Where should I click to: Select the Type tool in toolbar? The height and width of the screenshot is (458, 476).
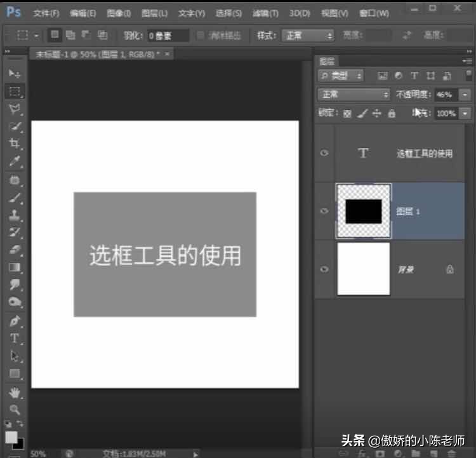tap(14, 338)
